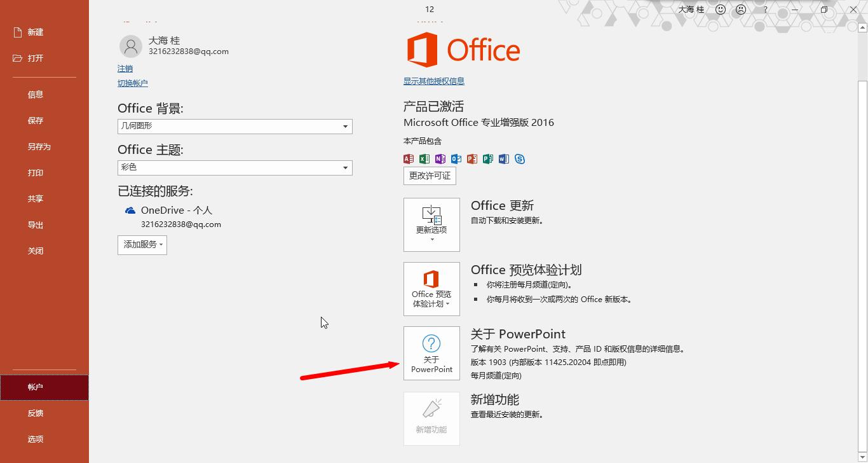This screenshot has height=463, width=868.
Task: Click the OneNote product icon
Action: click(440, 159)
